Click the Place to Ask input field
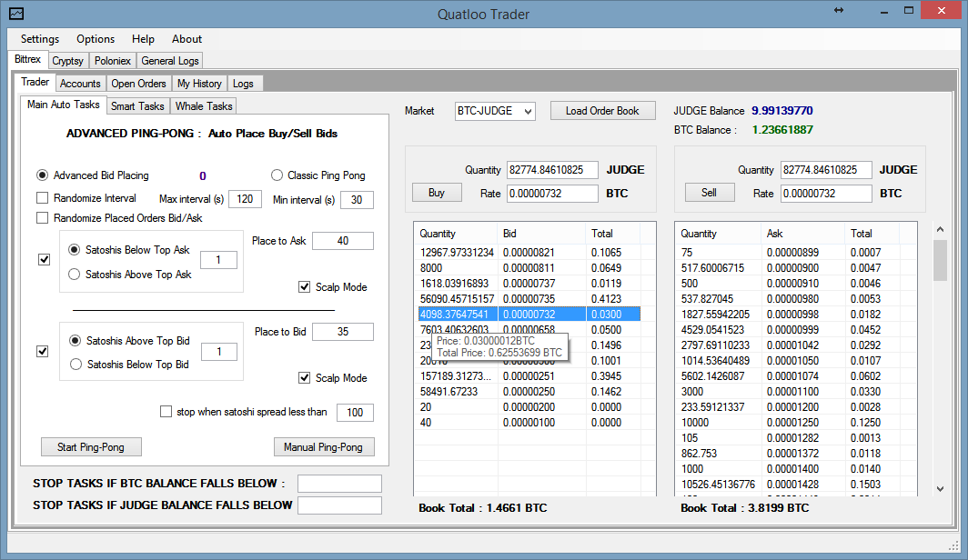This screenshot has height=560, width=968. [x=342, y=241]
